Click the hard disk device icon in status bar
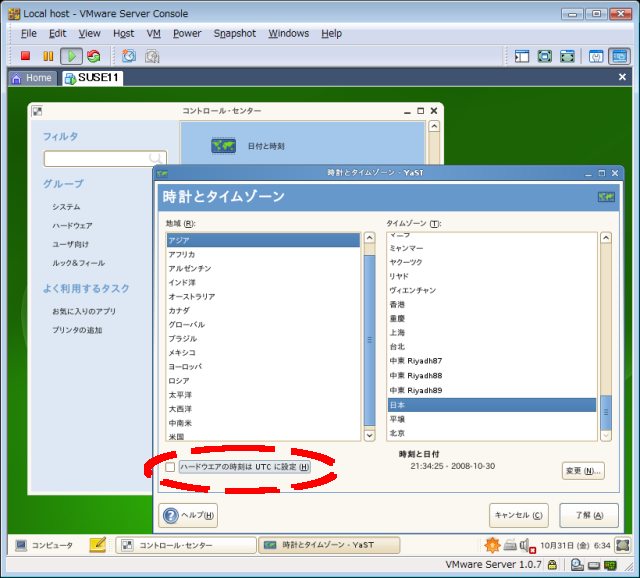This screenshot has width=640, height=578. coord(594,565)
